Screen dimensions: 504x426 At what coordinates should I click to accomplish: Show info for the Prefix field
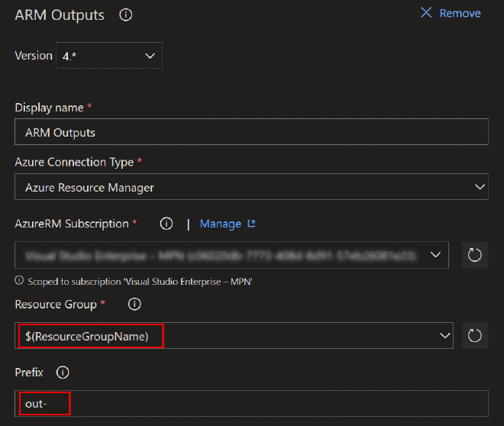[x=63, y=373]
